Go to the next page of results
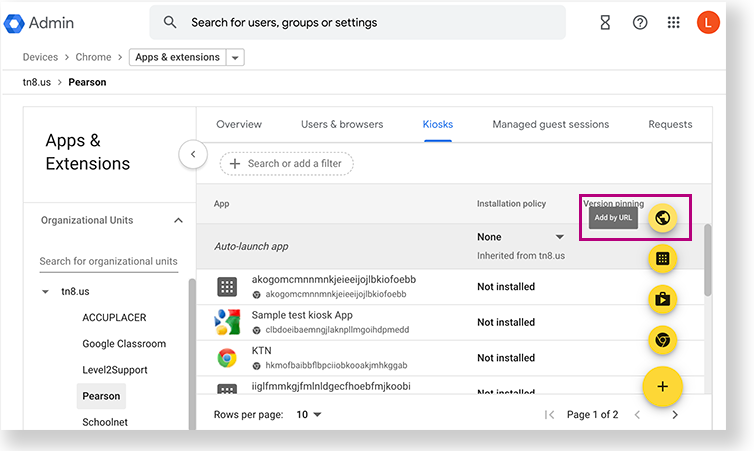 [675, 414]
